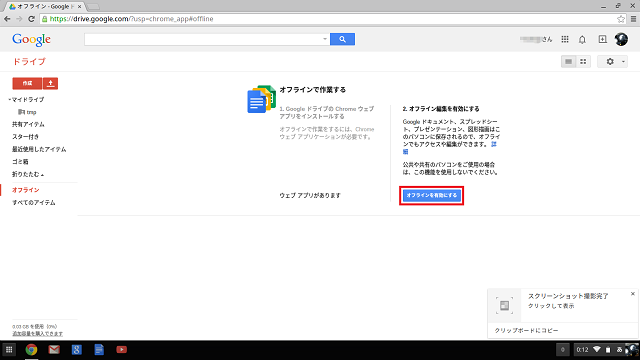This screenshot has width=640, height=360.
Task: Switch to list view
Action: pos(568,62)
